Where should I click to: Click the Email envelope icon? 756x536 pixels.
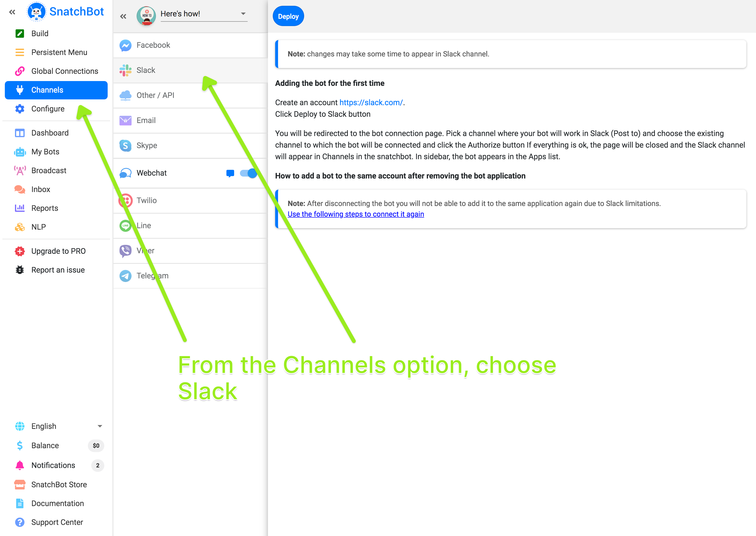click(125, 120)
